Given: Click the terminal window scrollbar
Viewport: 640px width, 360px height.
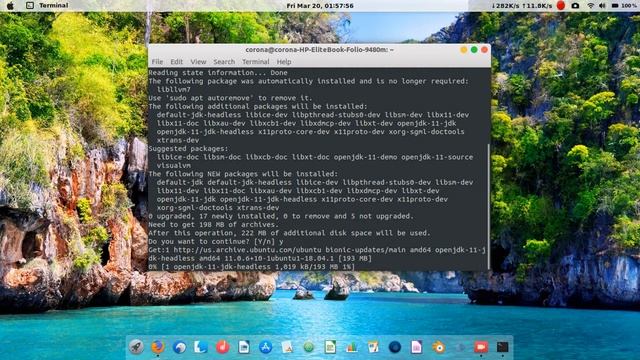Looking at the screenshot, I should pos(489,207).
